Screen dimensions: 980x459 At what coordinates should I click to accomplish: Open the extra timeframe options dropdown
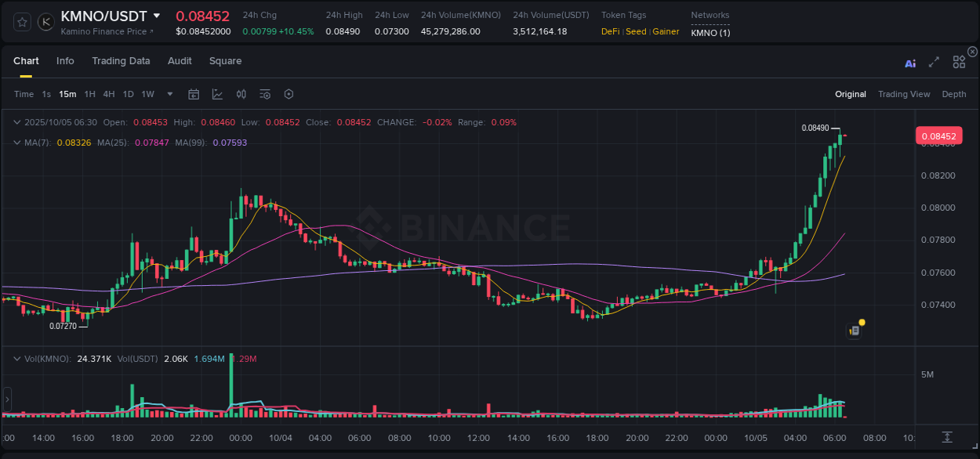pos(169,94)
